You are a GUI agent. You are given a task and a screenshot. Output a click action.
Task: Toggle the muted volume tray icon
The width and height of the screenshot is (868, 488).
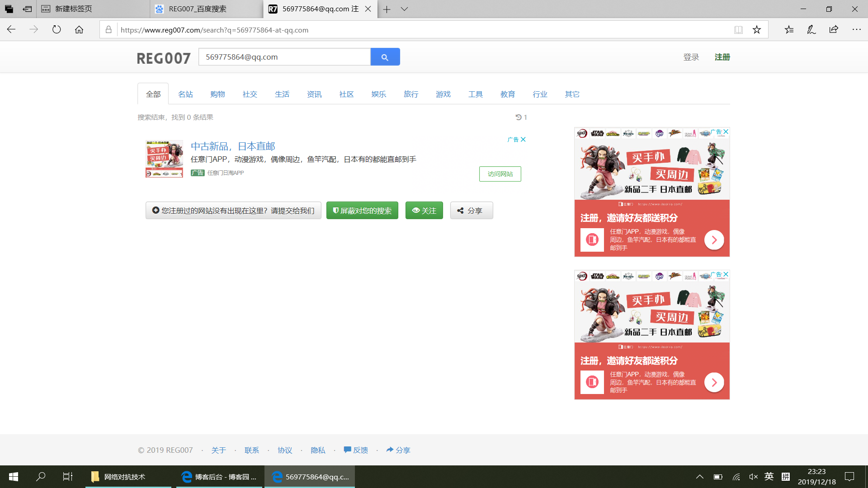pyautogui.click(x=753, y=477)
